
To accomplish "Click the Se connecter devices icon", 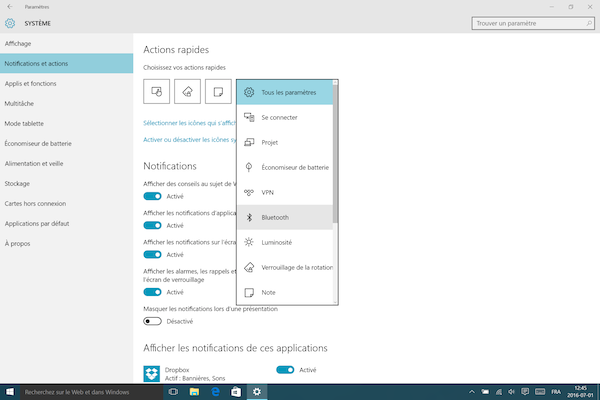I will 249,117.
